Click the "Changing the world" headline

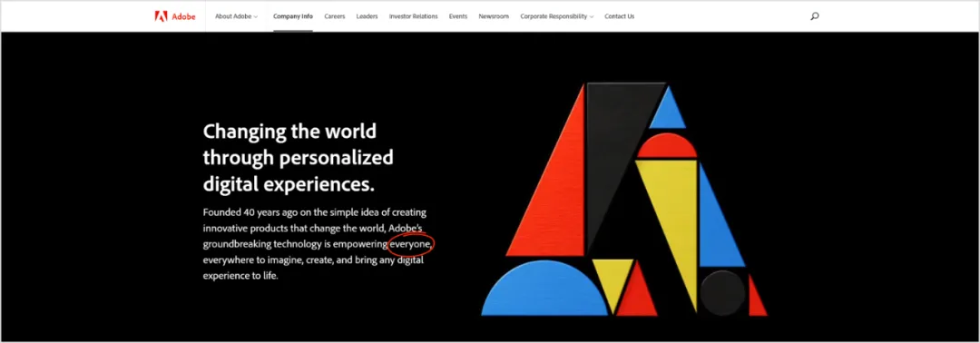click(x=290, y=132)
